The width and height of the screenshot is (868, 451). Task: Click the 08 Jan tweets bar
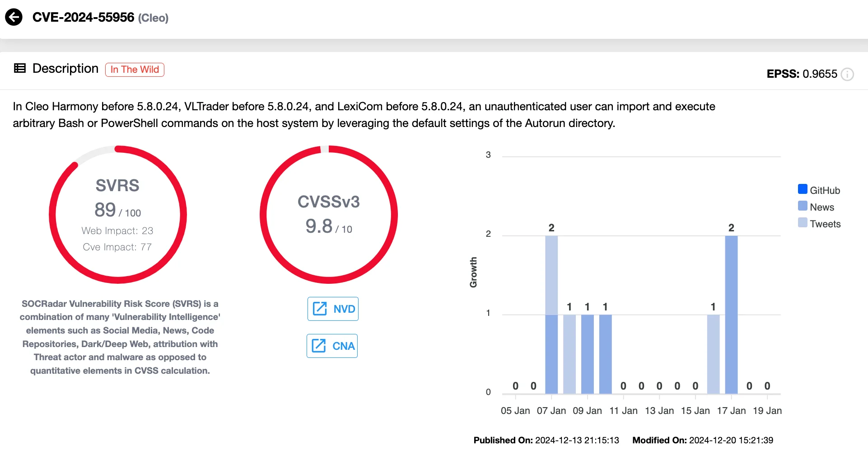pos(569,354)
